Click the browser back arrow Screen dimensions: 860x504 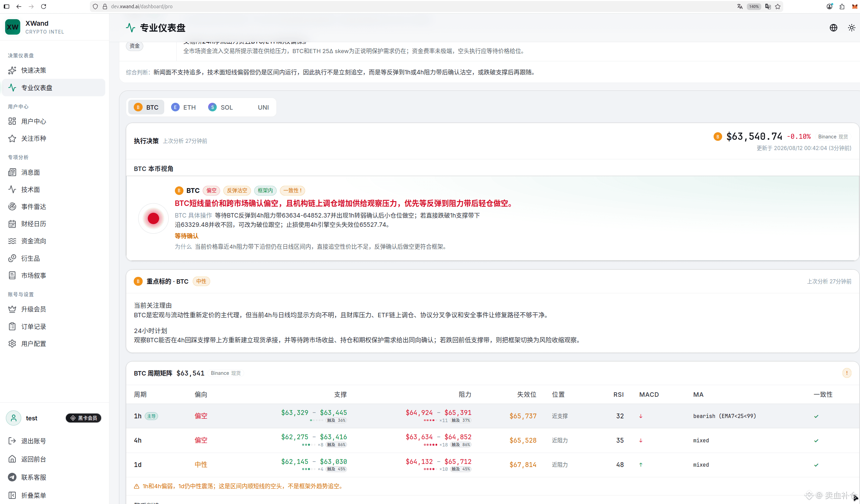tap(19, 7)
